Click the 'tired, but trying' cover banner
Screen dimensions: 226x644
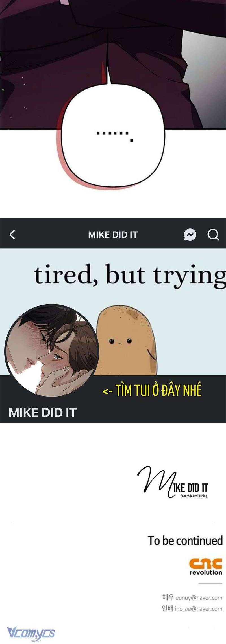[113, 312]
